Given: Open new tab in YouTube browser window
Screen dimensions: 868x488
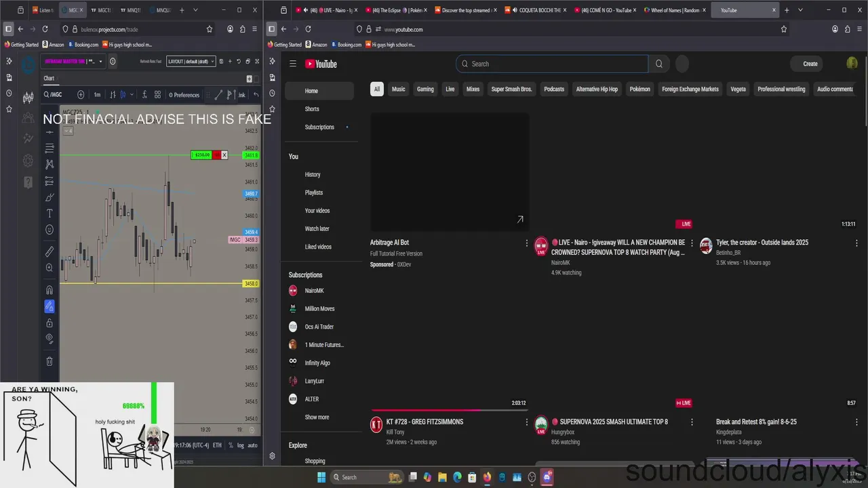Looking at the screenshot, I should click(x=787, y=10).
